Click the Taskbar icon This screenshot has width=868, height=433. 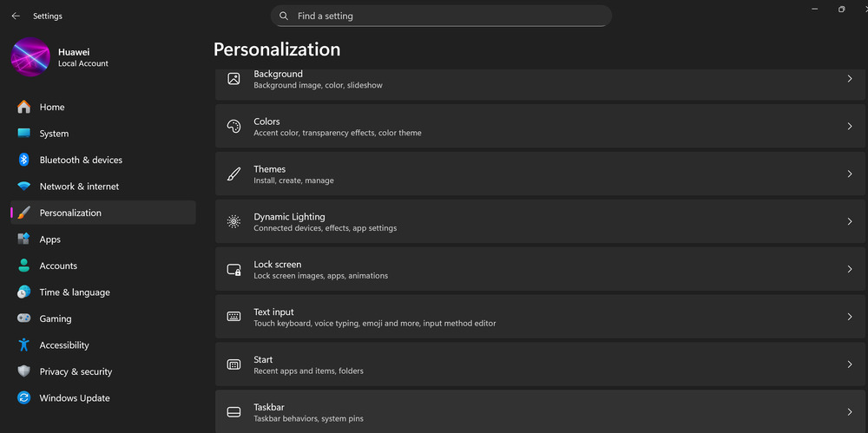233,412
